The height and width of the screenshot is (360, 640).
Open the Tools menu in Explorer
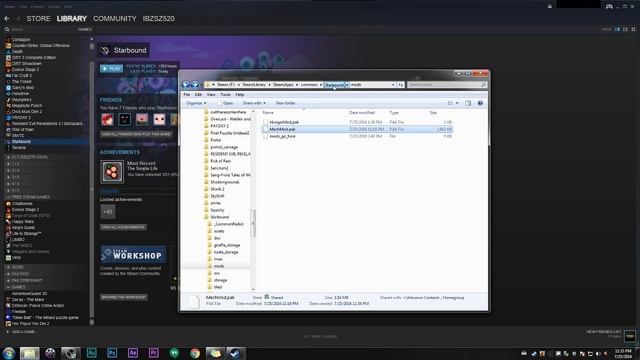pos(225,95)
